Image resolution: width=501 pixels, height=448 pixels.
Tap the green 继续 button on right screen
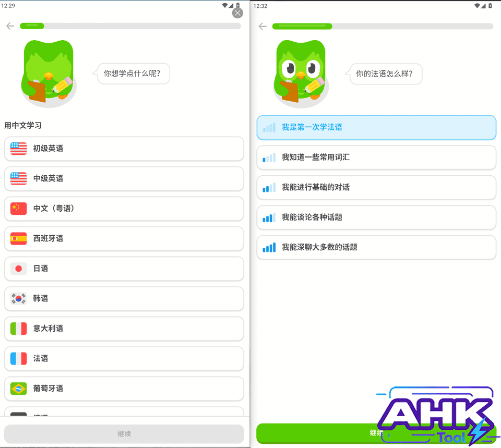coord(376,433)
